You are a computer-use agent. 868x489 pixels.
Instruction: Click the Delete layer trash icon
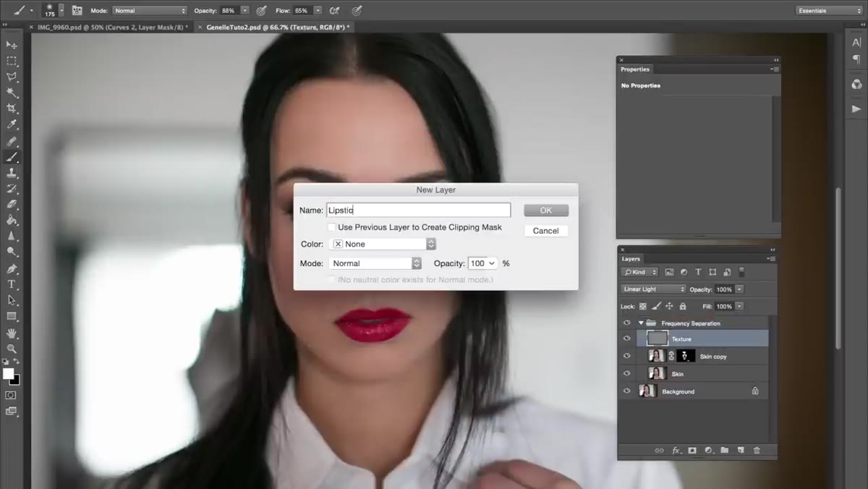click(757, 450)
